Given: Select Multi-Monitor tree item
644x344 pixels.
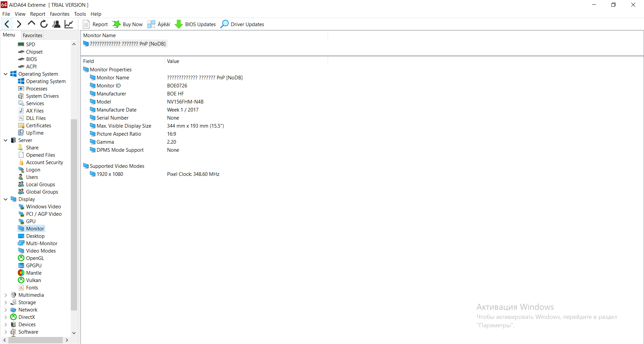Looking at the screenshot, I should point(38,244).
